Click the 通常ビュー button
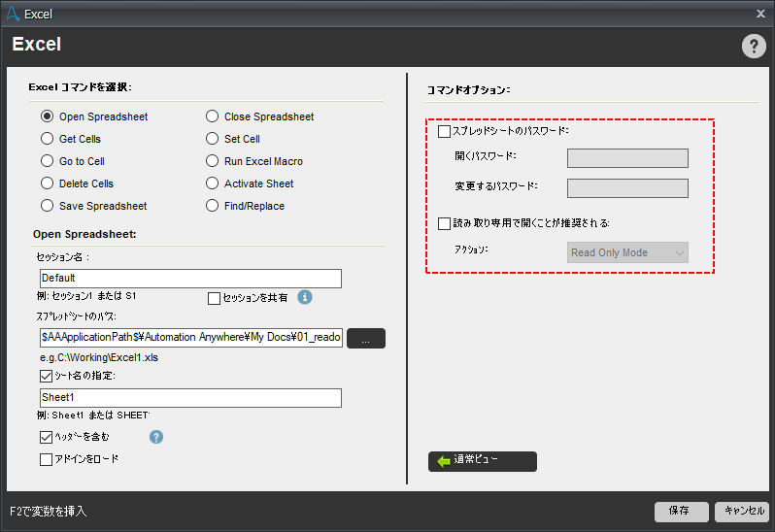Image resolution: width=775 pixels, height=532 pixels. (x=483, y=461)
